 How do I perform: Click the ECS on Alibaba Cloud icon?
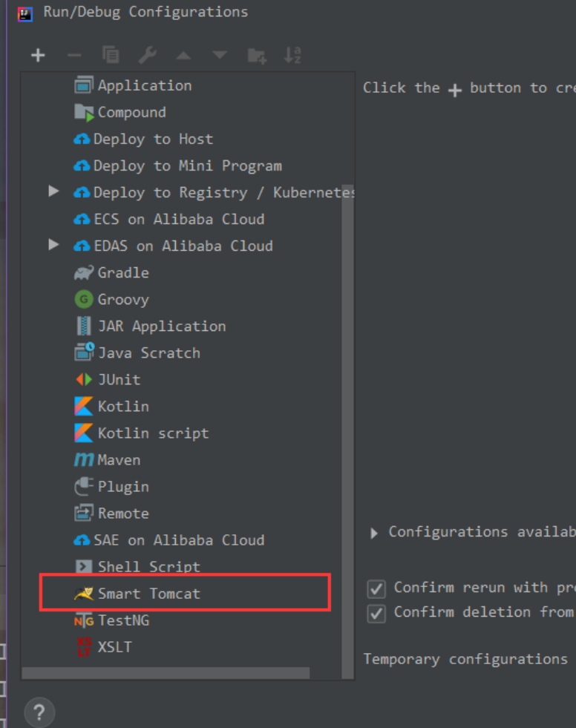[82, 219]
